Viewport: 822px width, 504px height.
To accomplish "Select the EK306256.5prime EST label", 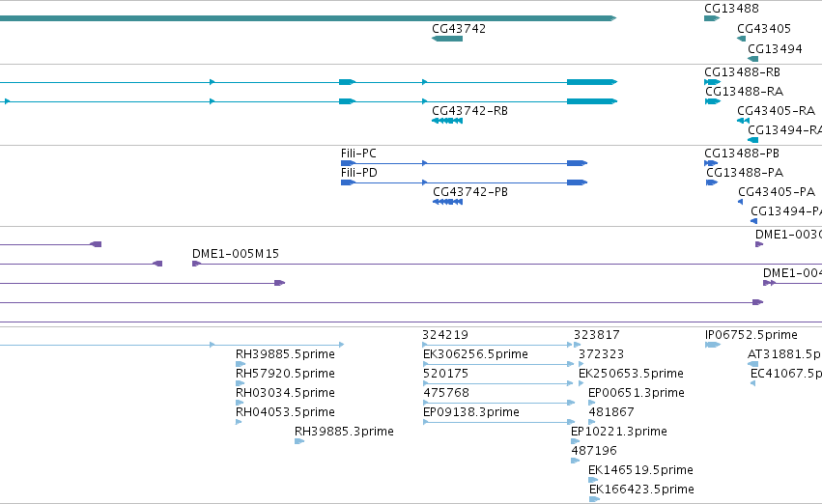I will [475, 354].
